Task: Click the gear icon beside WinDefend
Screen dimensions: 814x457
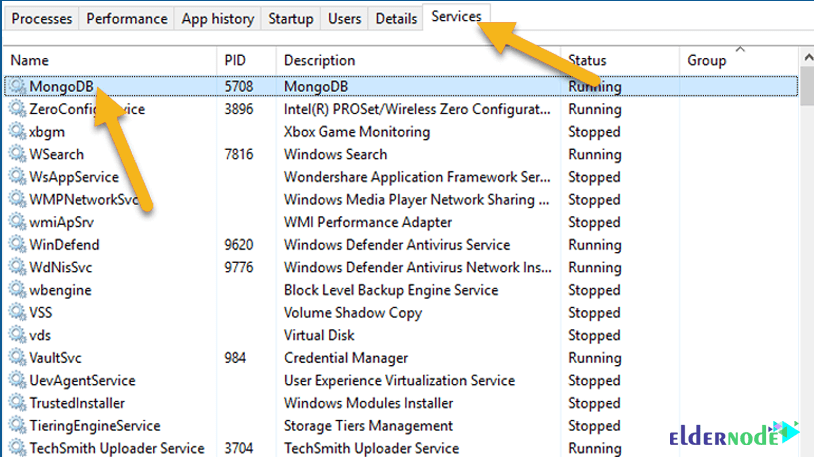Action: tap(17, 245)
